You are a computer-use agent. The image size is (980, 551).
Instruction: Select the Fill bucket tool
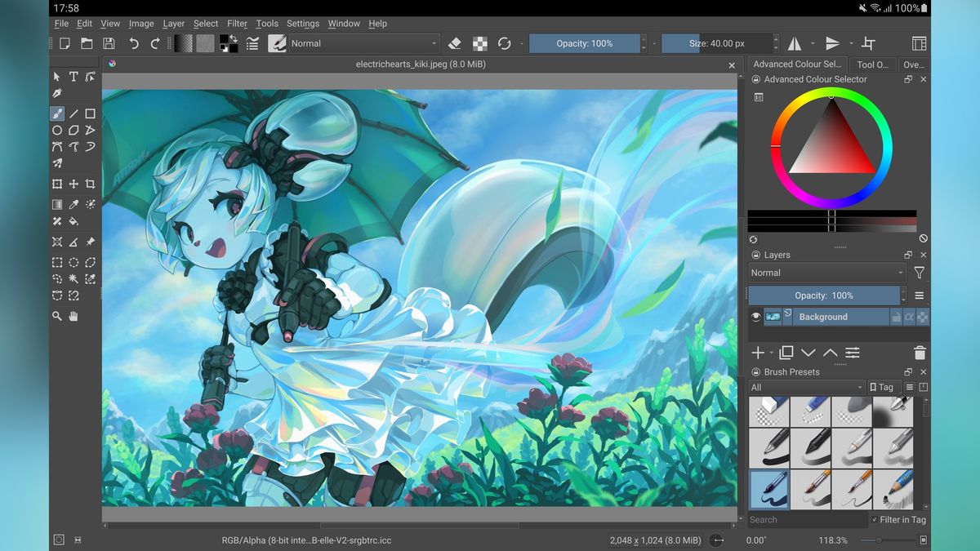(x=73, y=221)
